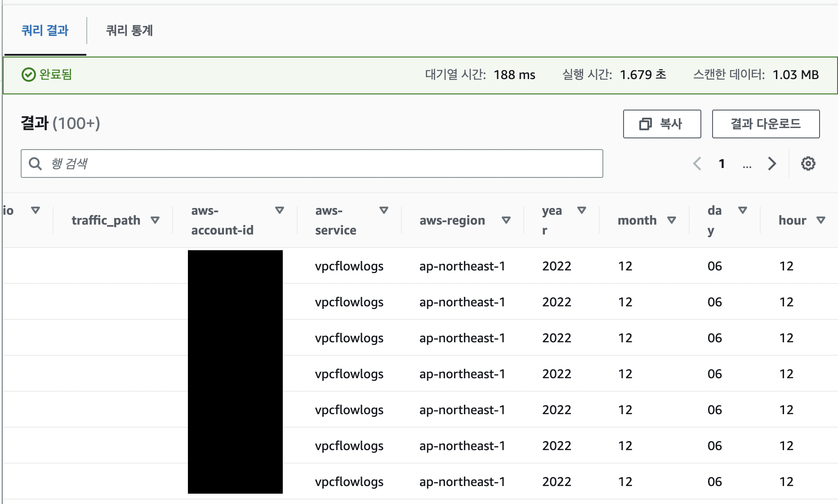Screen dimensions: 838x504
Task: Open the traffic_path column filter dropdown
Action: pos(156,220)
